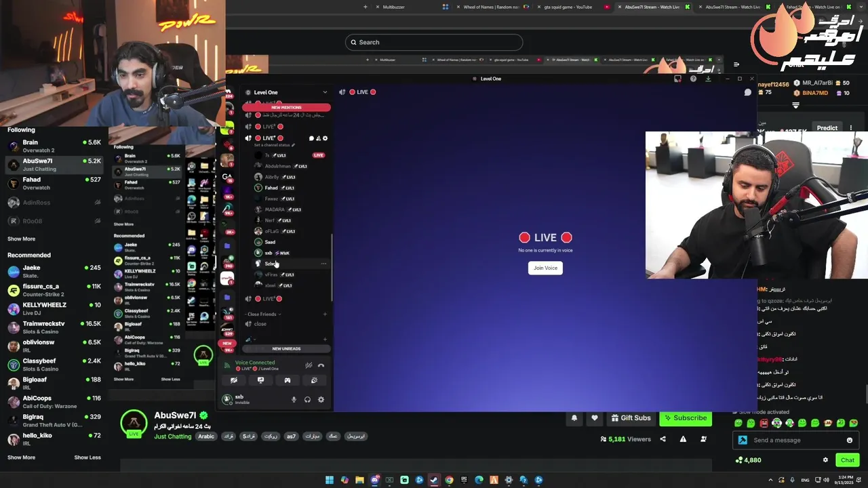Screen dimensions: 868x488
Task: View 4,880 channel points balance
Action: tap(748, 460)
